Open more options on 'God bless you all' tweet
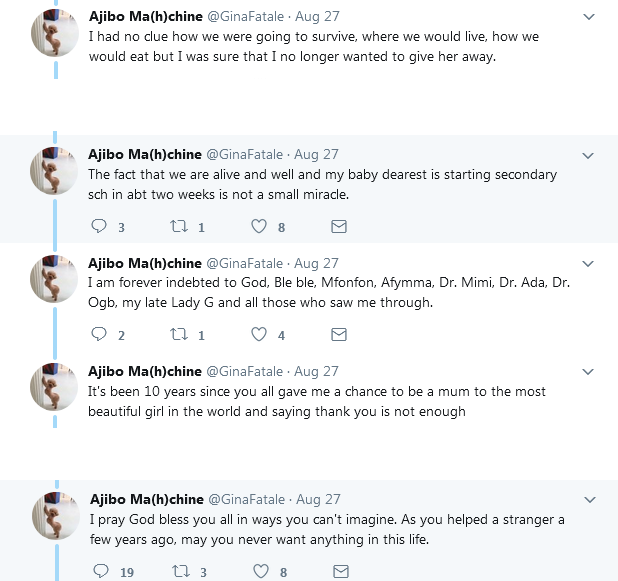Screen dimensions: 618x581 (x=590, y=500)
